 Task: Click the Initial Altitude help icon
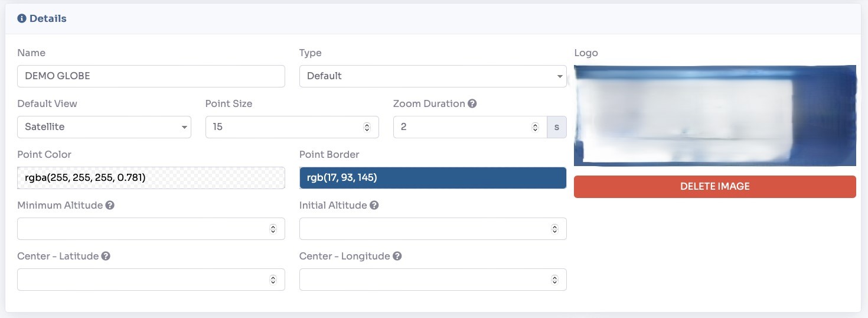point(374,206)
